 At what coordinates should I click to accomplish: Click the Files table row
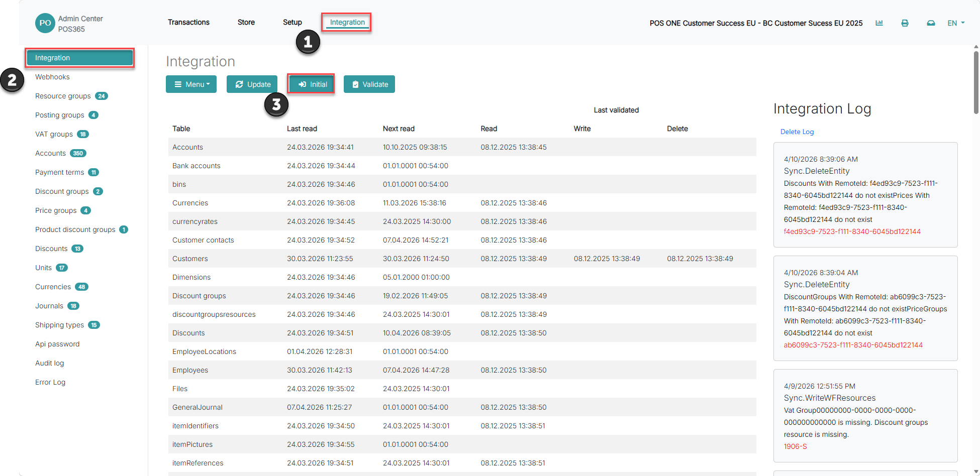coord(462,389)
